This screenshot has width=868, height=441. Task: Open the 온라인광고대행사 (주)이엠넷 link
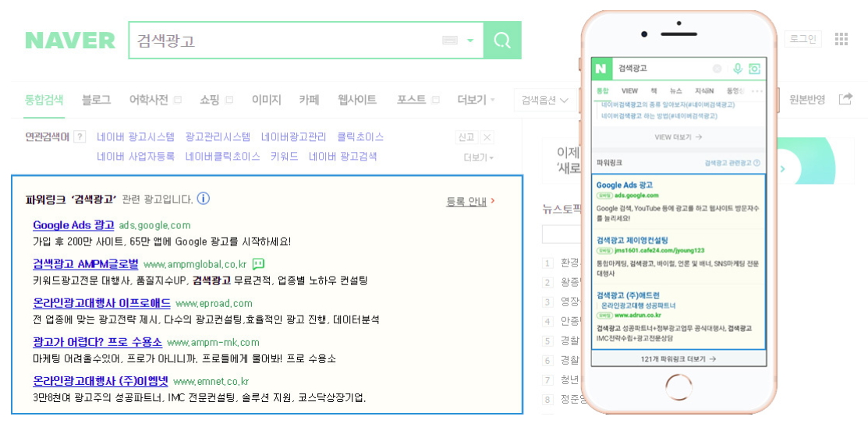(100, 381)
